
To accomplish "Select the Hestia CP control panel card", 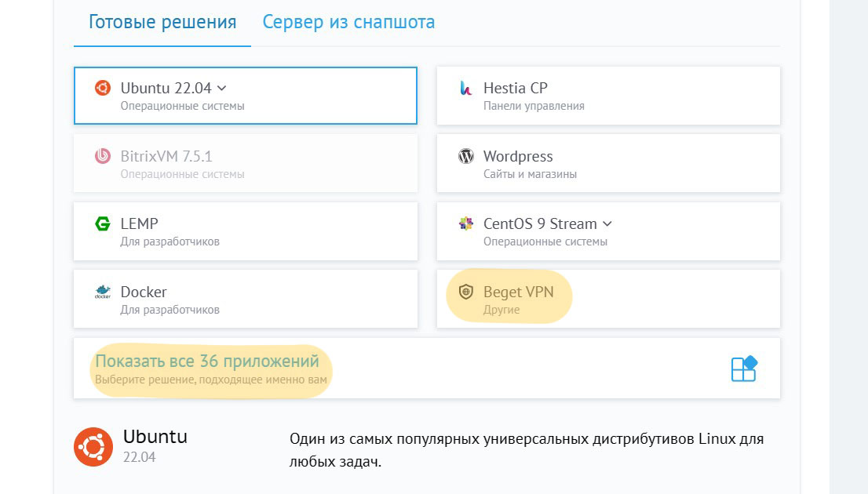I will [x=608, y=96].
